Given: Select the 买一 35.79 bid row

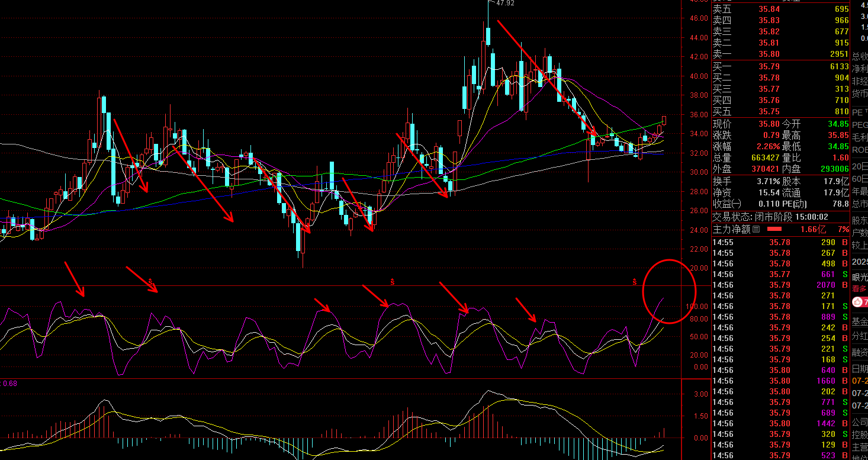Looking at the screenshot, I should [x=780, y=67].
